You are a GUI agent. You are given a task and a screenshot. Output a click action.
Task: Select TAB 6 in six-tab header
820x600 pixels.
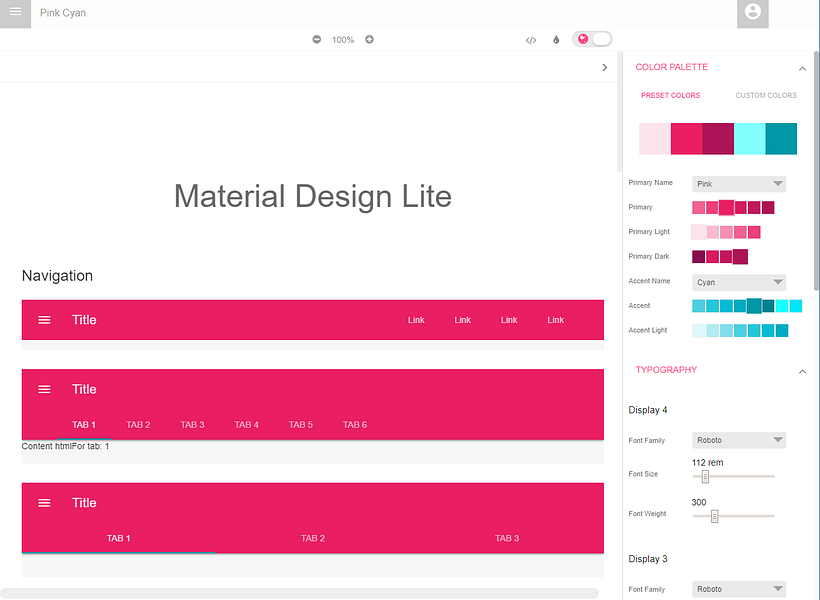pyautogui.click(x=355, y=425)
